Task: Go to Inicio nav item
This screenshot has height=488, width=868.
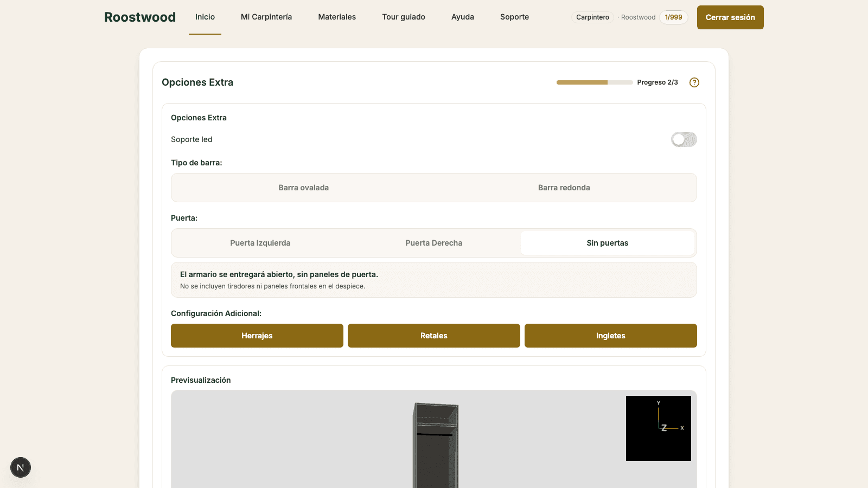Action: click(x=205, y=17)
